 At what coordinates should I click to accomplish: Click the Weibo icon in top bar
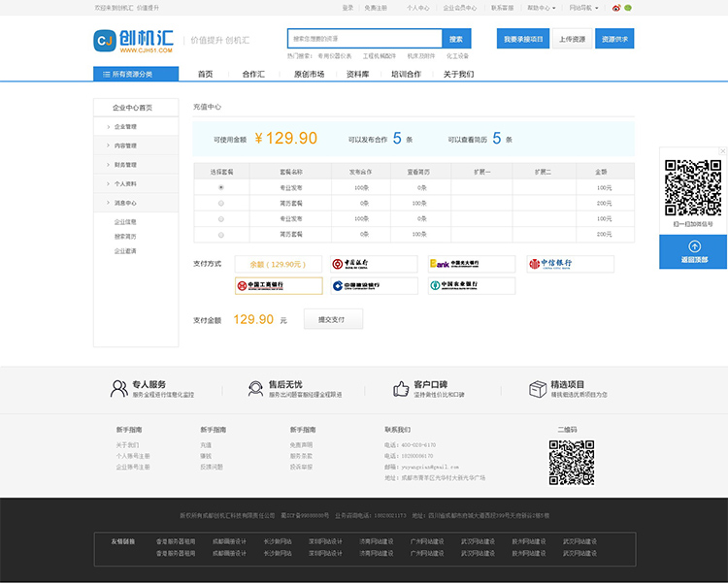[615, 7]
